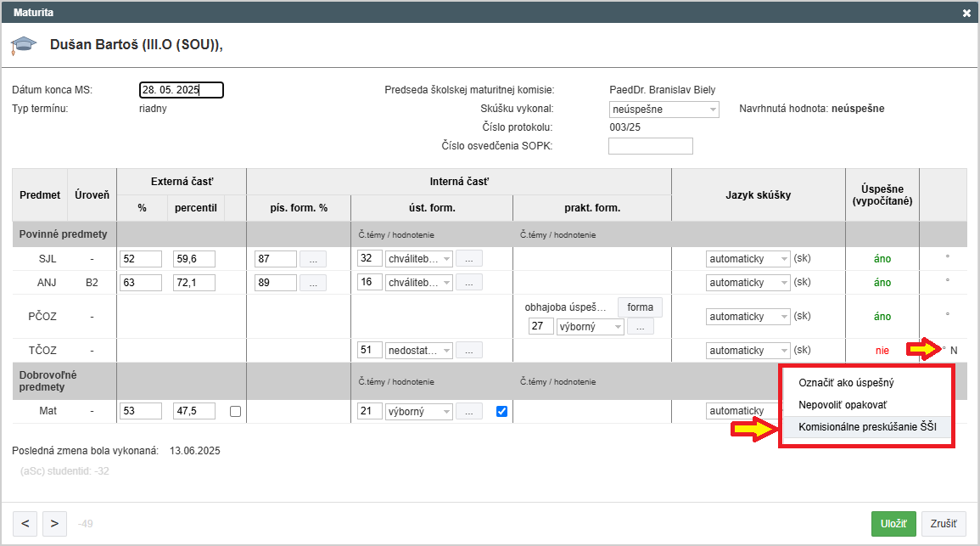Viewport: 980px width, 546px height.
Task: Open ellipsis button for SJL written form
Action: [x=312, y=259]
